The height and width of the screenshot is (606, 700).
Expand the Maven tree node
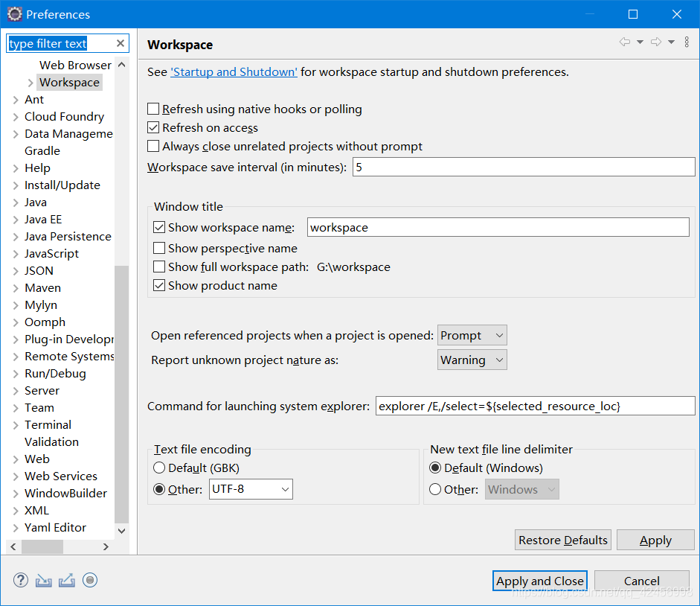[16, 288]
